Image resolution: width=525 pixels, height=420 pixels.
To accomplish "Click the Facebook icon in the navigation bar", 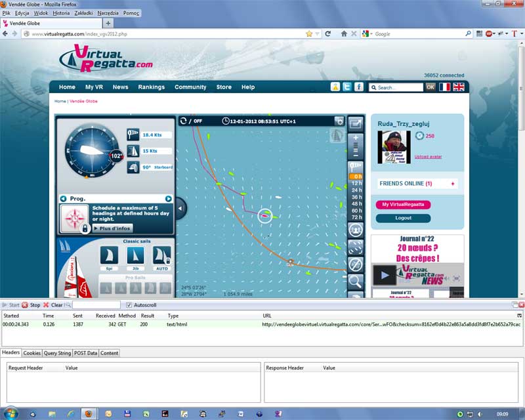I will (x=359, y=87).
